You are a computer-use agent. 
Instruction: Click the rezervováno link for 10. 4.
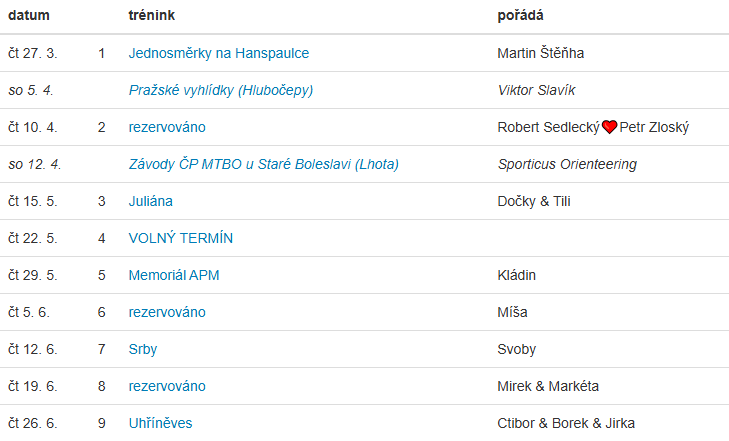[167, 127]
